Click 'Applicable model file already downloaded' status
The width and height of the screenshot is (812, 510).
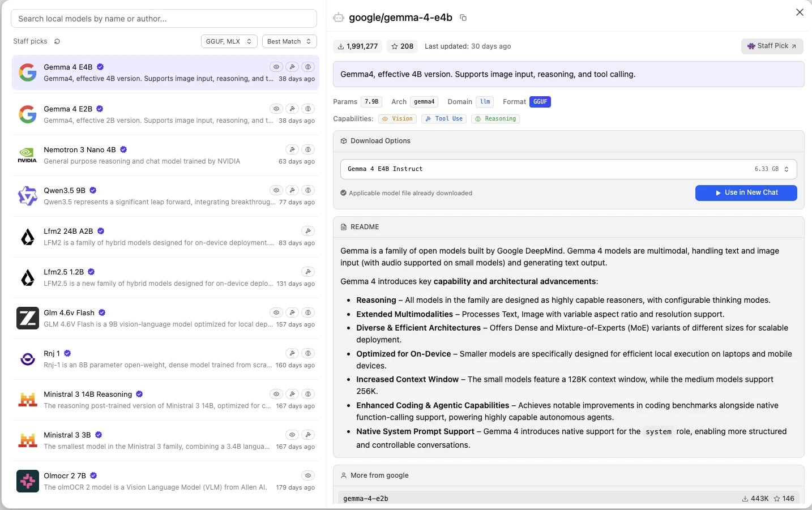pos(406,193)
